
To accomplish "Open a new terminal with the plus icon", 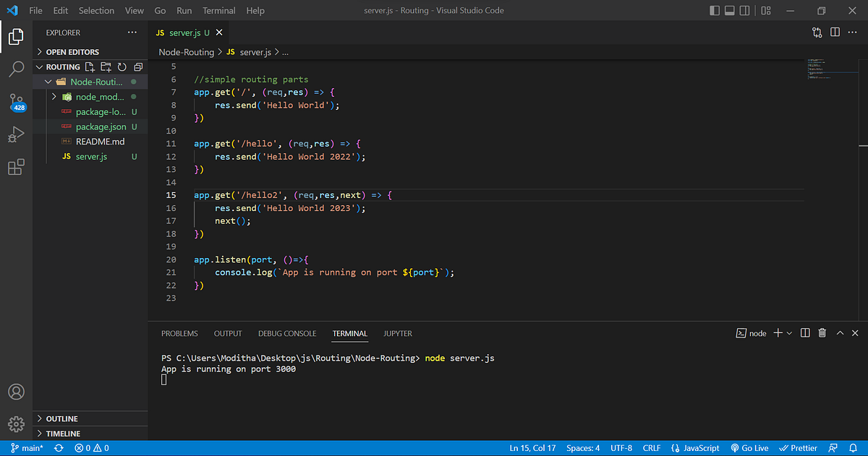I will 779,333.
